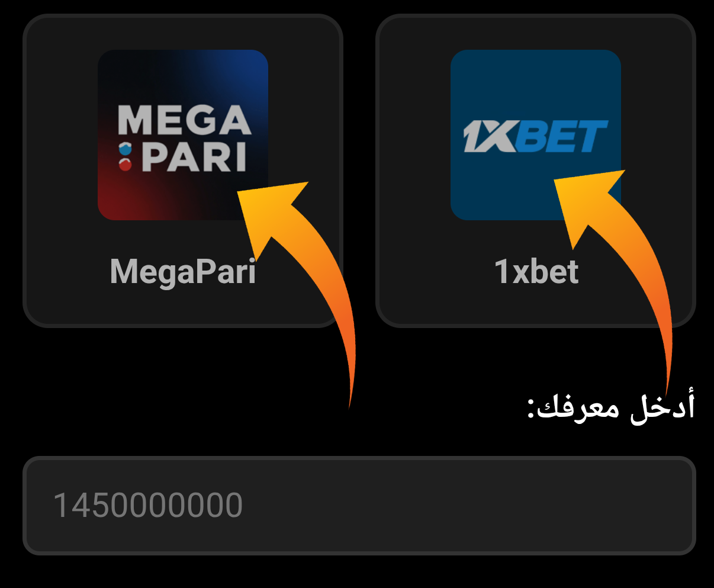
Task: Tap the 1XBET logo image
Action: [x=536, y=135]
